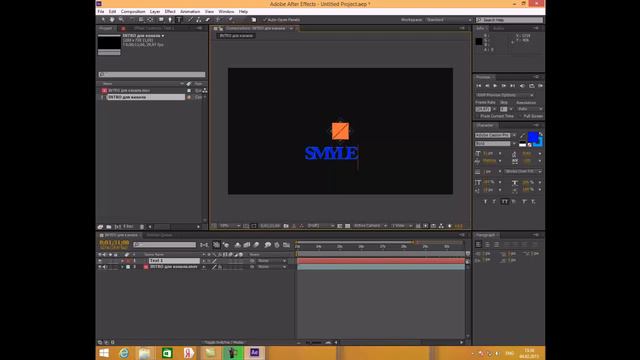The image size is (640, 360).
Task: Click the Play button in Preview panel
Action: 495,86
